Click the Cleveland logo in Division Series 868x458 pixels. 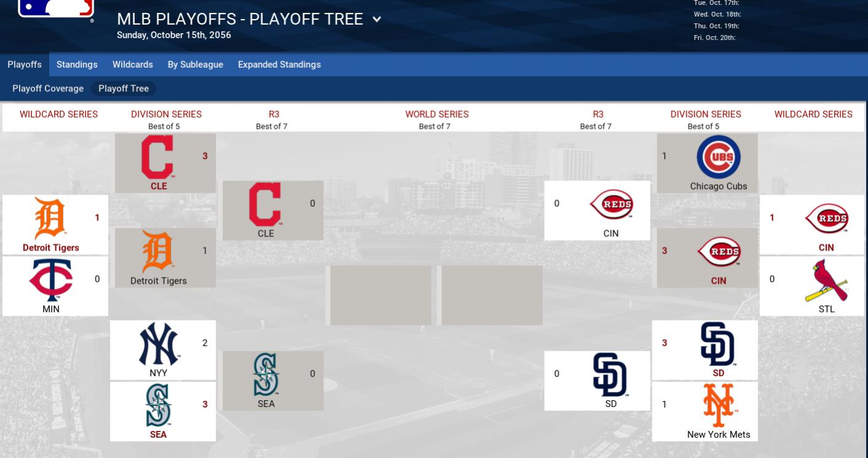tap(158, 157)
